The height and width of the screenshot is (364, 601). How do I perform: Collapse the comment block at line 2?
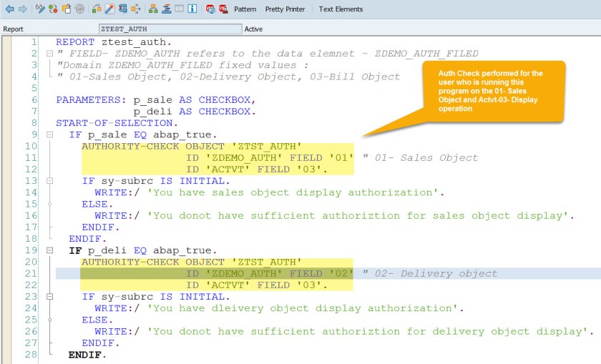pos(49,54)
